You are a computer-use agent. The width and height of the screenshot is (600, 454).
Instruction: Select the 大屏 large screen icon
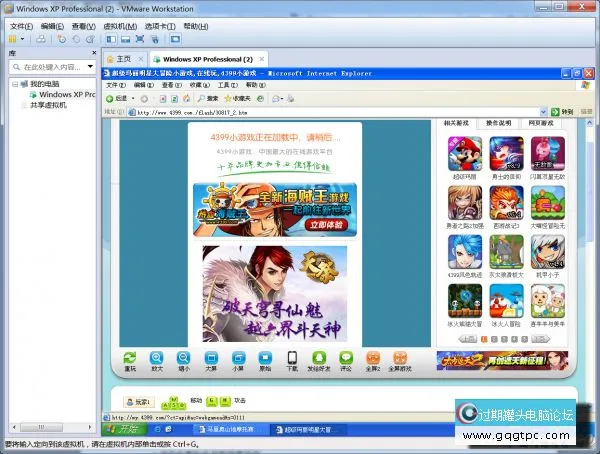(211, 358)
